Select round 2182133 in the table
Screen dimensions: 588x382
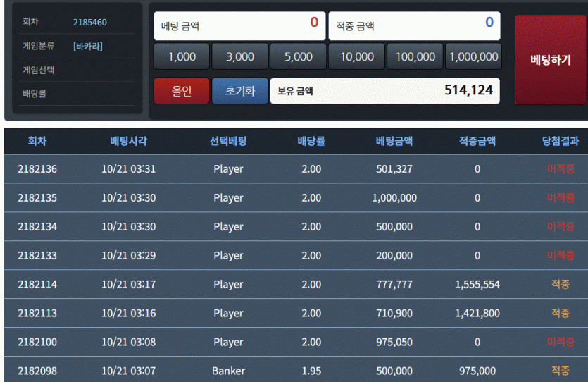tap(37, 256)
